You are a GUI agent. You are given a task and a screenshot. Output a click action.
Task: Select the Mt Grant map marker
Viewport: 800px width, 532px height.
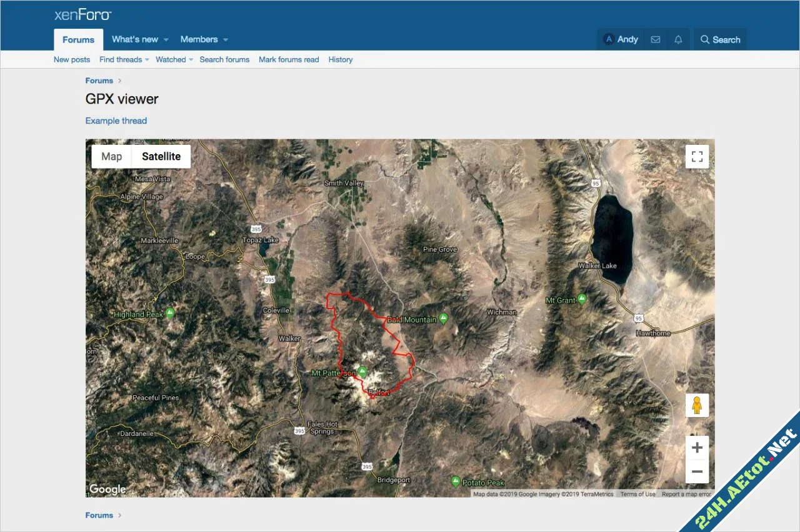tap(582, 300)
